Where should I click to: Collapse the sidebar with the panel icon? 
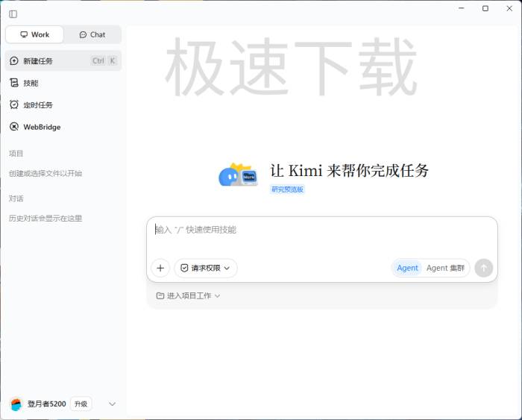pyautogui.click(x=13, y=14)
